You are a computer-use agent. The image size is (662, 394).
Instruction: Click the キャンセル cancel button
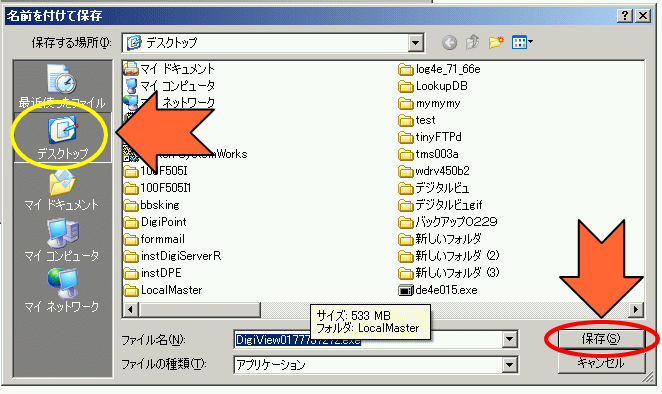601,364
